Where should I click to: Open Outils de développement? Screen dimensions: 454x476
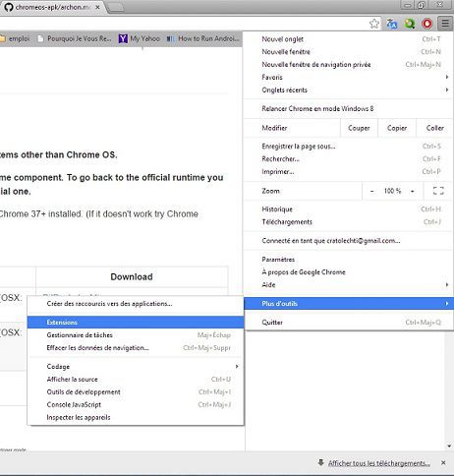(136, 392)
